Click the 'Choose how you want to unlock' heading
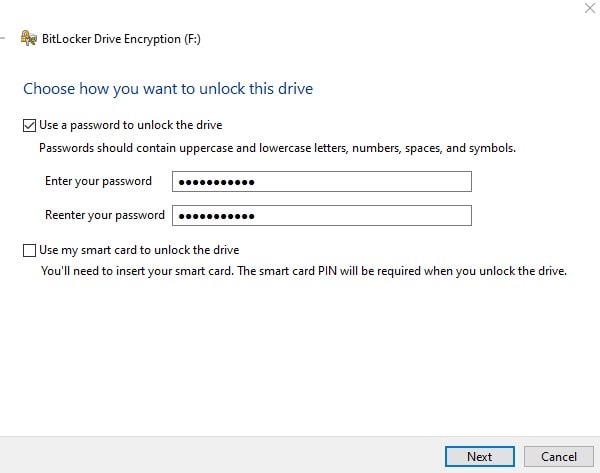Screen dimensions: 600x473 pyautogui.click(x=168, y=89)
